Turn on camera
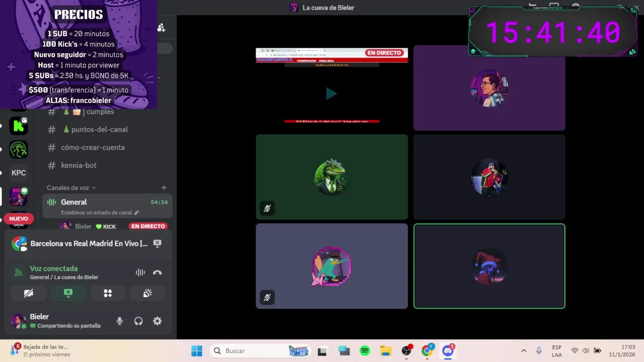The width and height of the screenshot is (644, 362). [29, 293]
